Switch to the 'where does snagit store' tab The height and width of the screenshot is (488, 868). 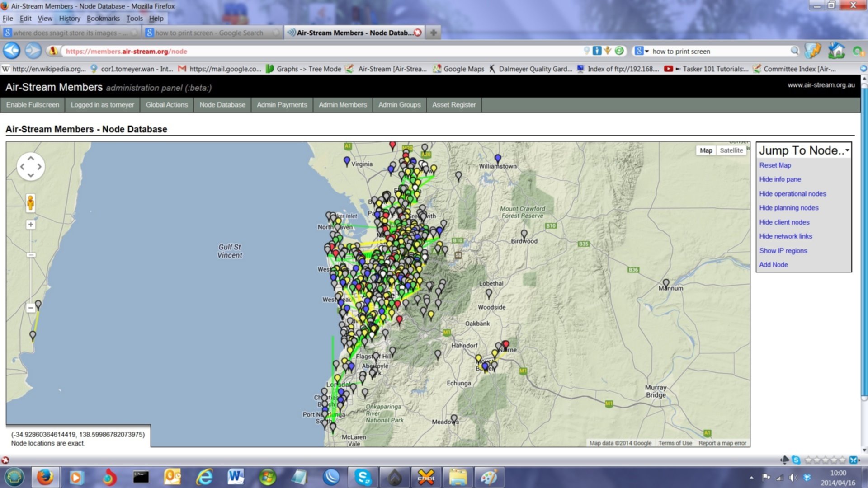(71, 33)
